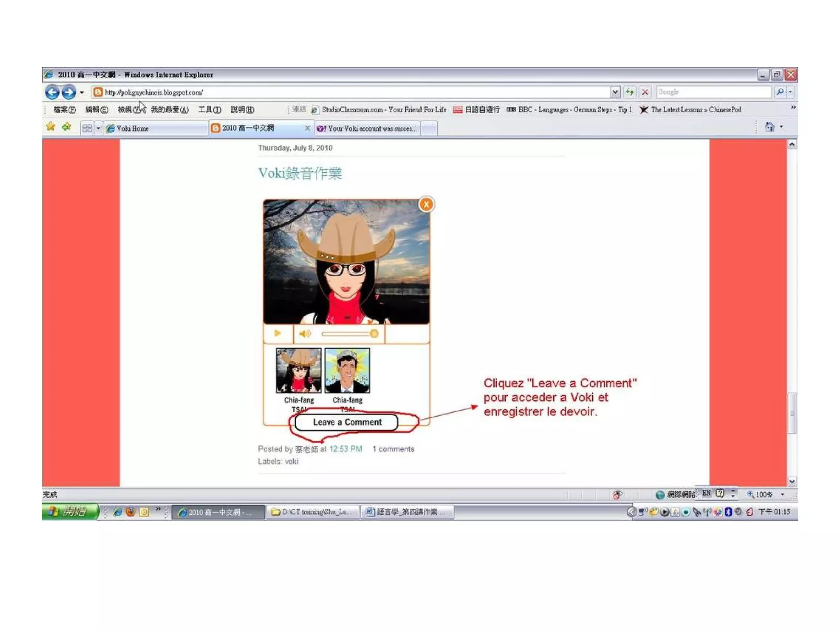840x630 pixels.
Task: Adjust the Voki volume slider knob
Action: click(374, 334)
